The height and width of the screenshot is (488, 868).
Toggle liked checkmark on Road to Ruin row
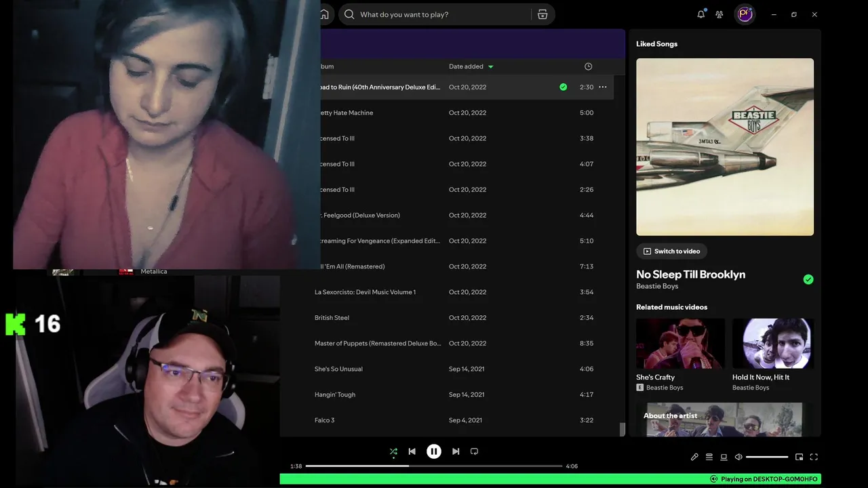click(x=563, y=87)
